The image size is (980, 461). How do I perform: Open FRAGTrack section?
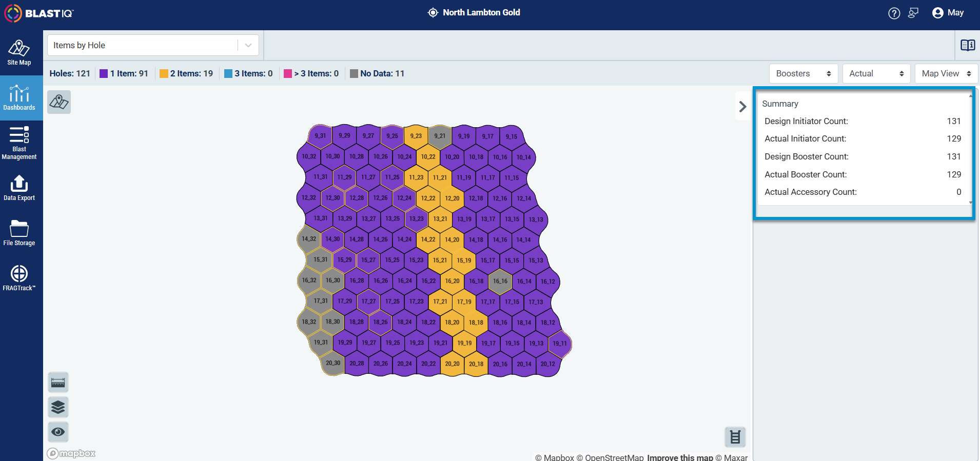coord(19,278)
